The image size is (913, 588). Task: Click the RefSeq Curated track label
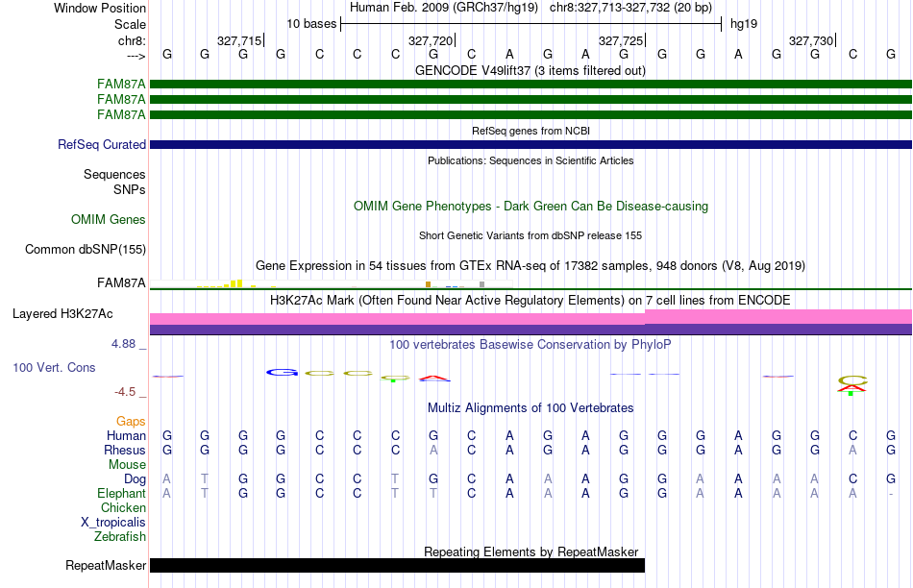101,144
